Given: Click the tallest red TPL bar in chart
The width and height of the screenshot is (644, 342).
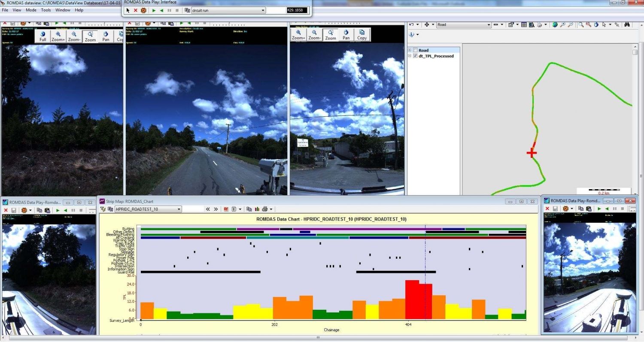Looking at the screenshot, I should pos(412,300).
